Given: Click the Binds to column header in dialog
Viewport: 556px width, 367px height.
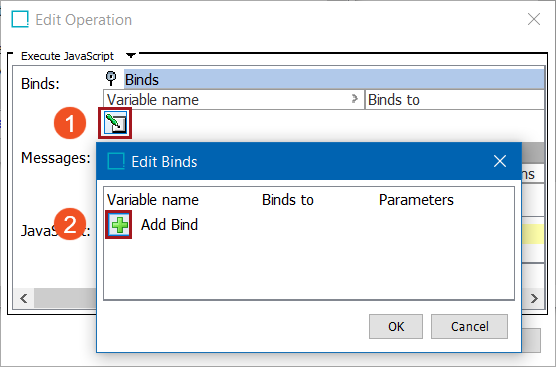Looking at the screenshot, I should click(288, 200).
